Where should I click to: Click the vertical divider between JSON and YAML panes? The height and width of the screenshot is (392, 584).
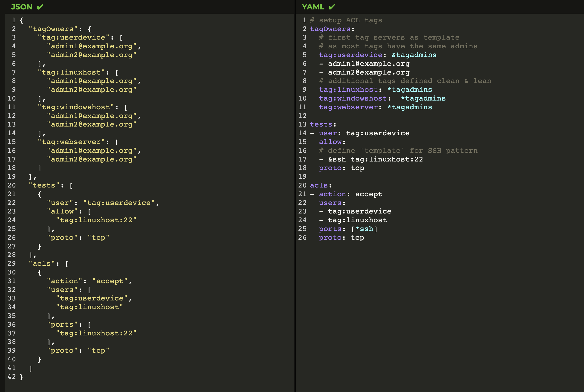[x=295, y=200]
